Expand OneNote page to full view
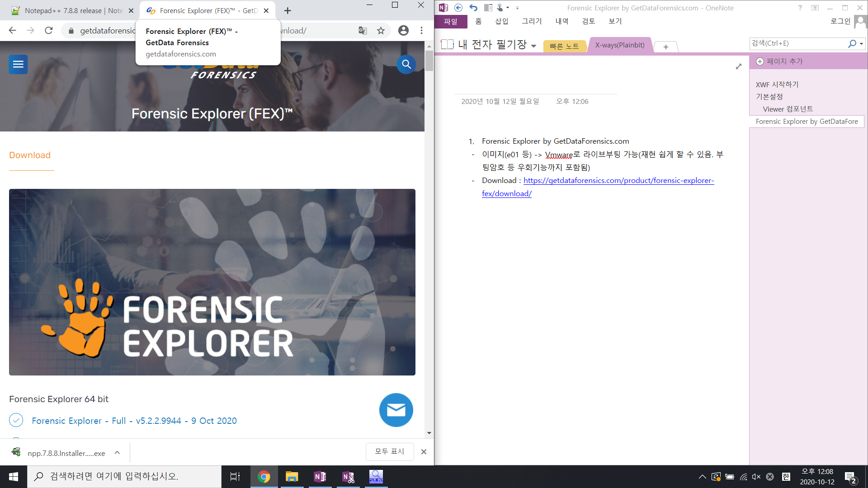The width and height of the screenshot is (868, 488). coord(739,66)
